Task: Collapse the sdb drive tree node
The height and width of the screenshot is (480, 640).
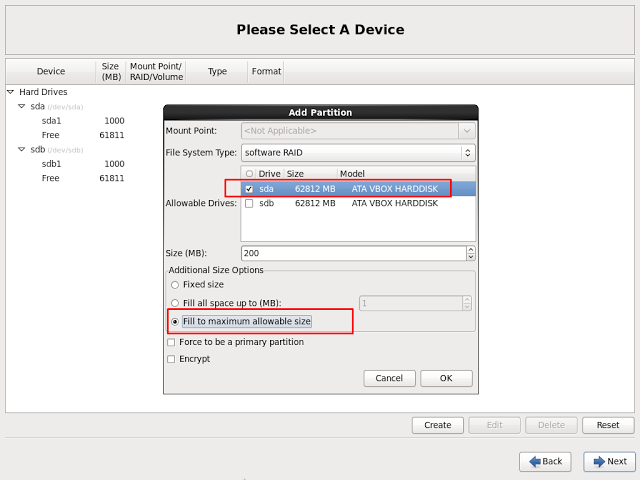Action: point(22,150)
